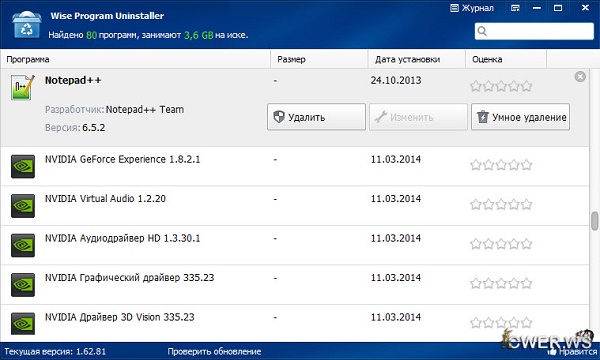600x360 pixels.
Task: Select NVIDIA Графический драйвер 335.23 row
Action: pyautogui.click(x=295, y=285)
